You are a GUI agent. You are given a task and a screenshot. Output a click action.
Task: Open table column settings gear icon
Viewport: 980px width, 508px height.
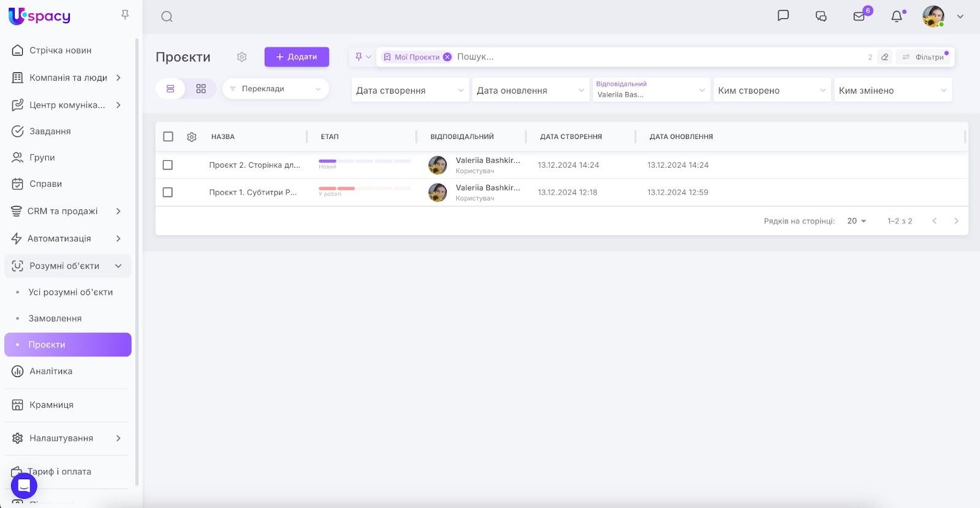coord(192,137)
